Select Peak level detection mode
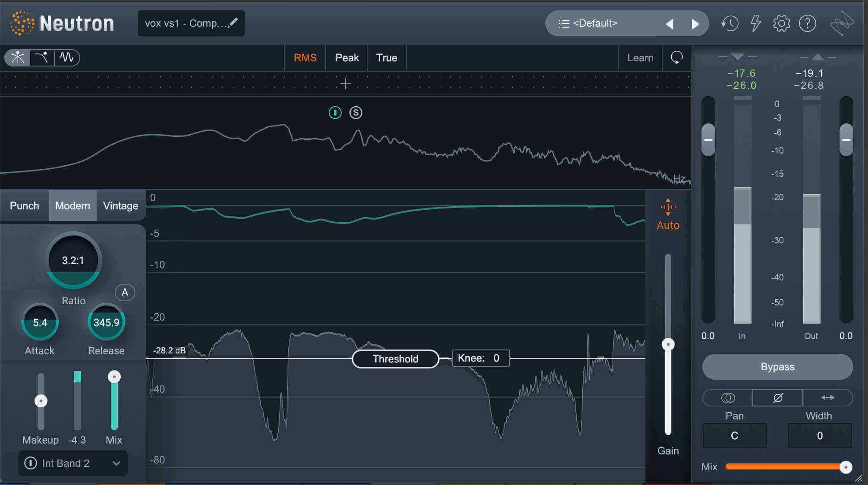Image resolution: width=868 pixels, height=485 pixels. click(347, 57)
